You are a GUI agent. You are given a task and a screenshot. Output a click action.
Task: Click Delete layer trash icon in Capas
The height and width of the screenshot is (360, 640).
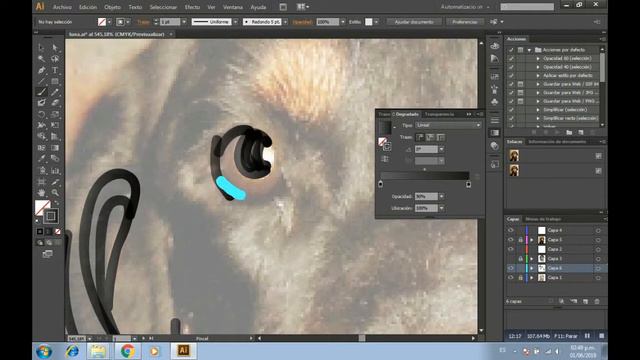[x=597, y=301]
